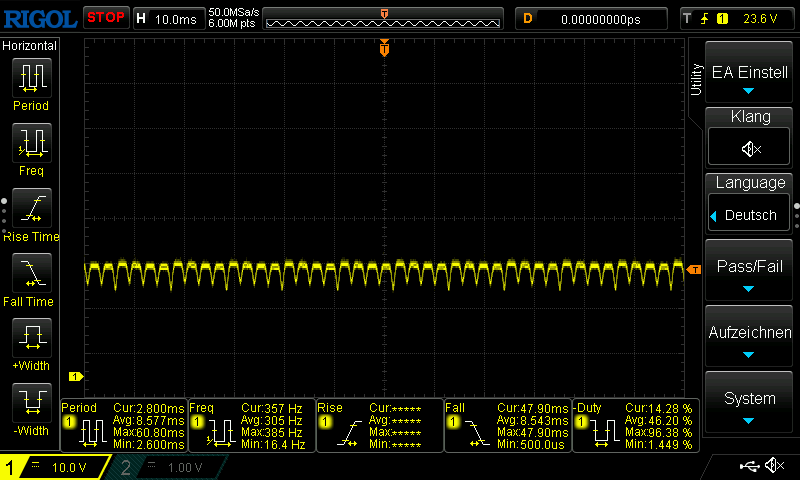Choose the Rise Time measurement icon

(30, 208)
